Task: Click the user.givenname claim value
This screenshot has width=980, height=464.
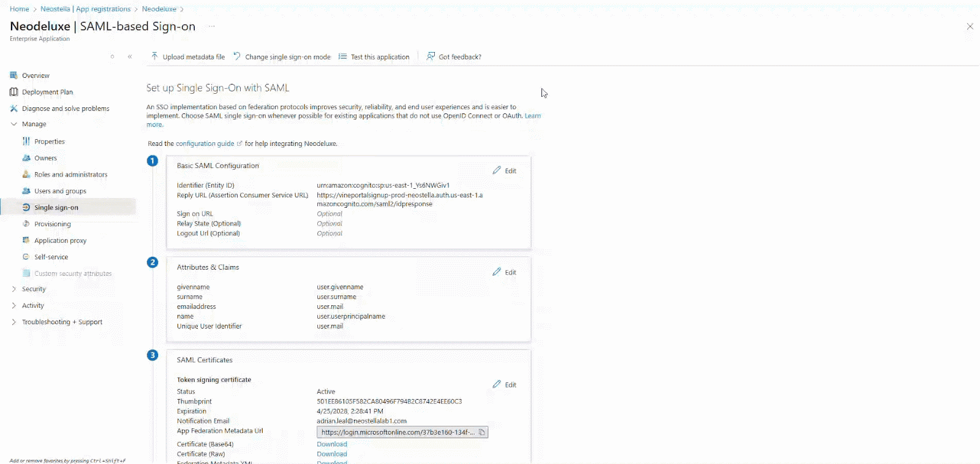Action: pyautogui.click(x=340, y=287)
